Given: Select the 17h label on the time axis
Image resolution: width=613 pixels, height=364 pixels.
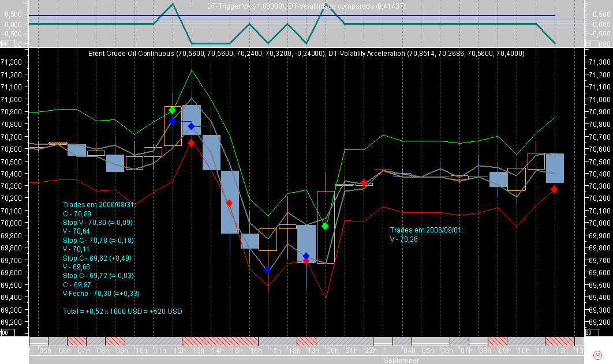Looking at the screenshot, I should point(275,351).
